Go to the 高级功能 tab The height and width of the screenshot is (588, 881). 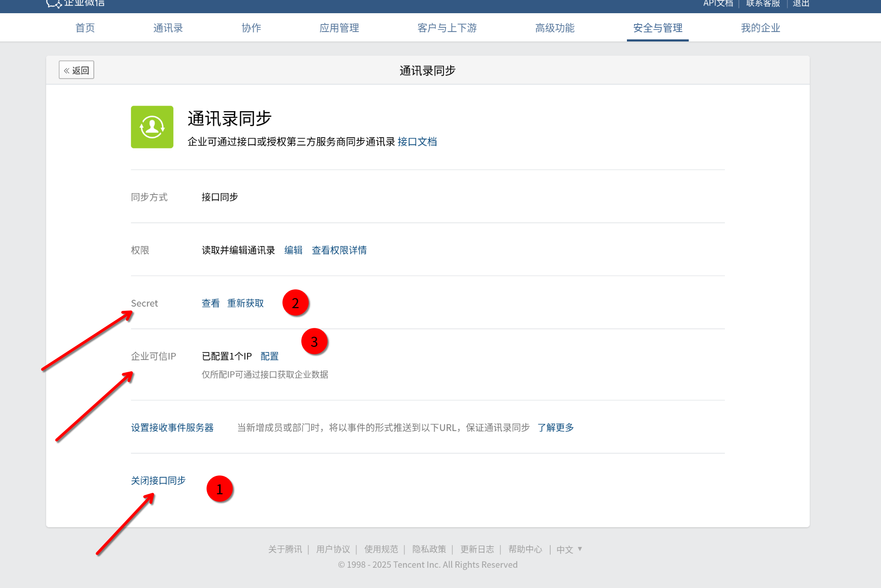pyautogui.click(x=554, y=28)
